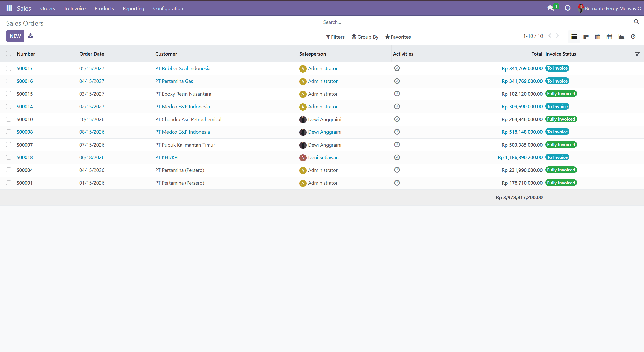Open the Group By dropdown
Screen dimensions: 644x352
coord(365,37)
